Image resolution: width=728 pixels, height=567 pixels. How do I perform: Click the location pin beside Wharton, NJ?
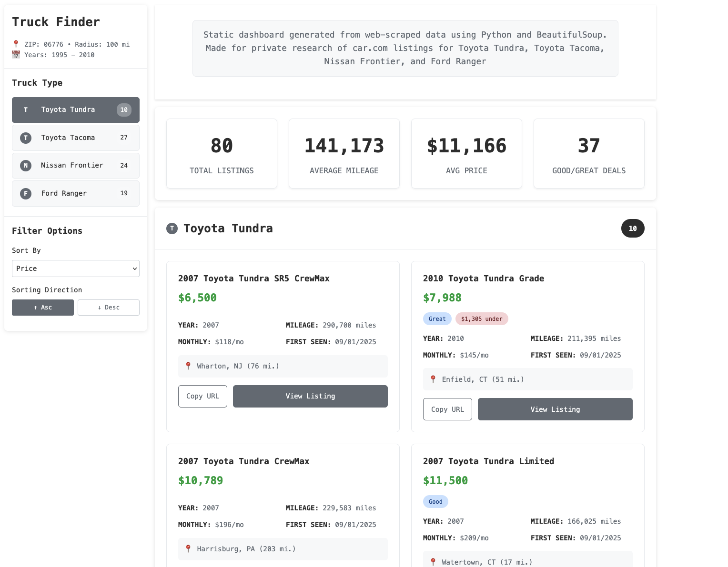(x=188, y=366)
